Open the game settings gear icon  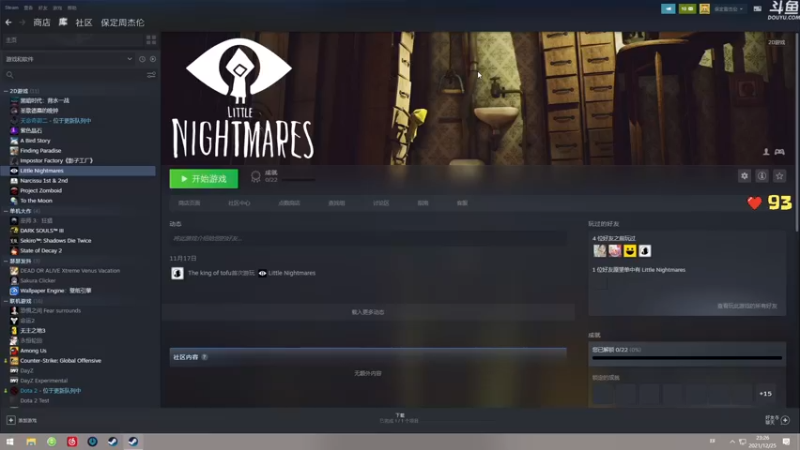[x=744, y=176]
